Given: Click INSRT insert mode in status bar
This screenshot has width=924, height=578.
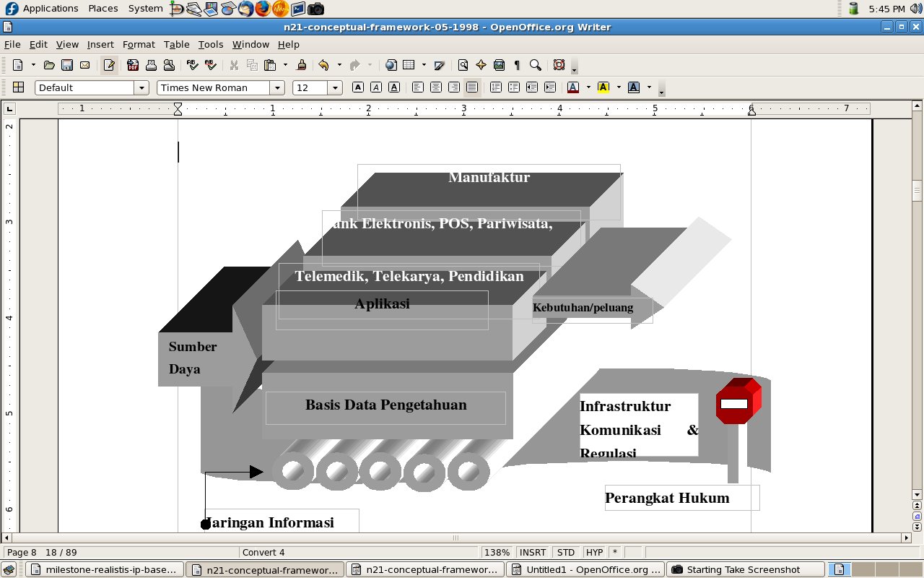Looking at the screenshot, I should [533, 552].
